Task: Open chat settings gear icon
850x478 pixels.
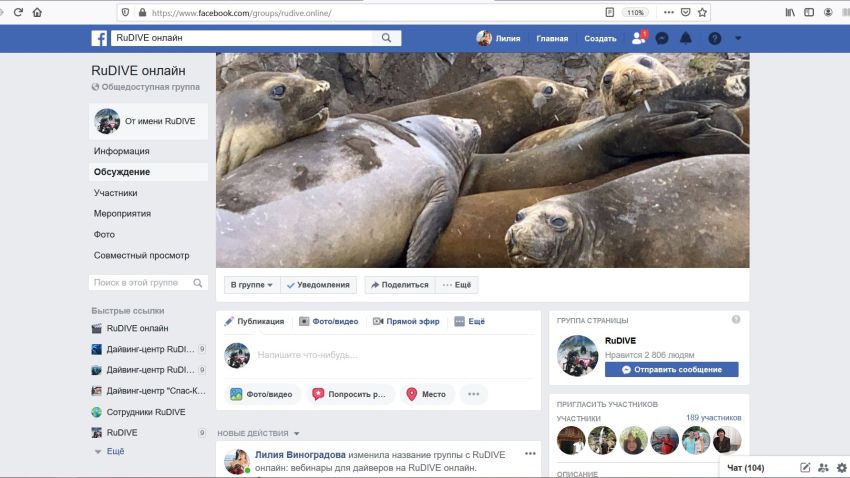Action: point(842,467)
